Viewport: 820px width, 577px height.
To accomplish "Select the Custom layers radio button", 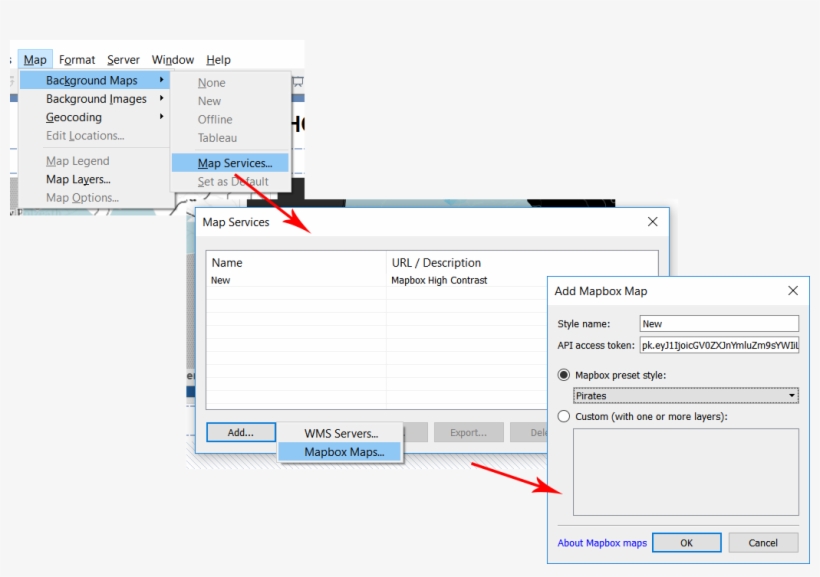I will coord(562,416).
